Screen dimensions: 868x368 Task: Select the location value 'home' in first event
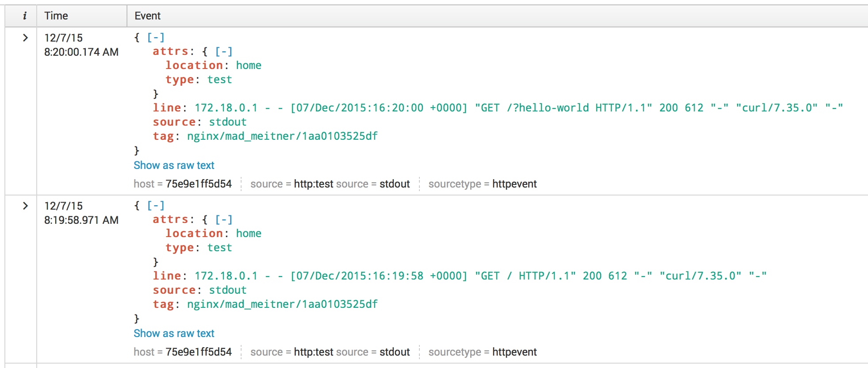coord(249,65)
